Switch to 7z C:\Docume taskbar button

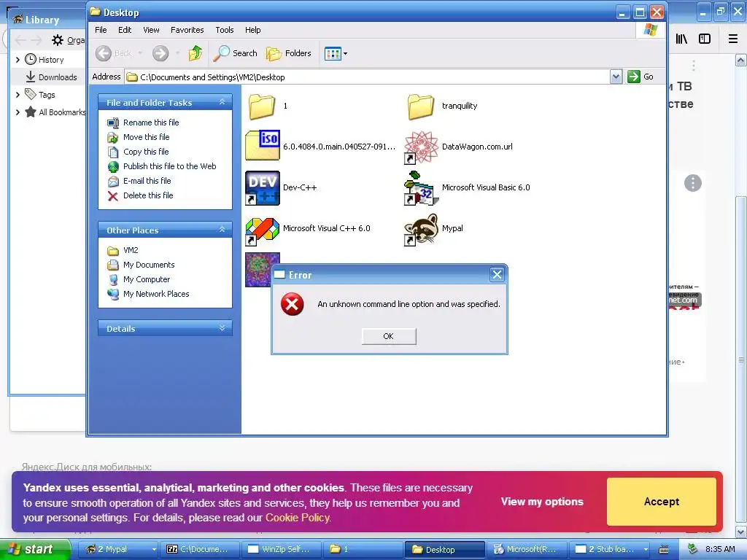(199, 549)
